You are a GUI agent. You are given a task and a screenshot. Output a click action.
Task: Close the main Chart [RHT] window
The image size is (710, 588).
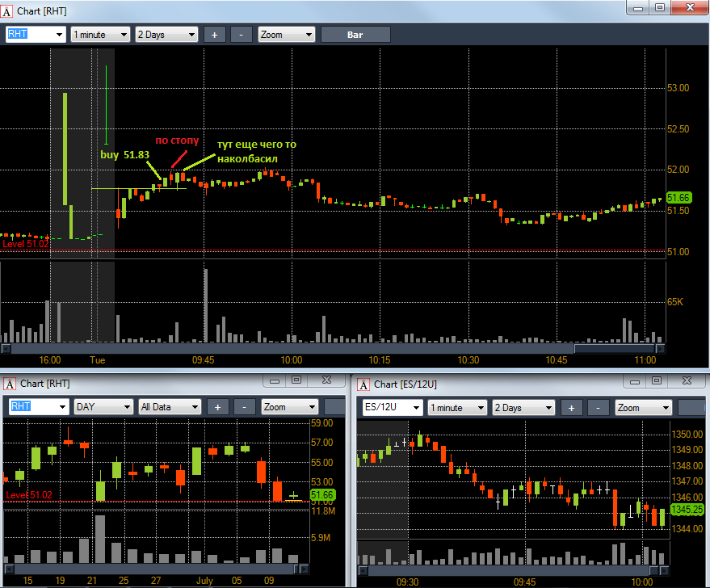[x=690, y=8]
